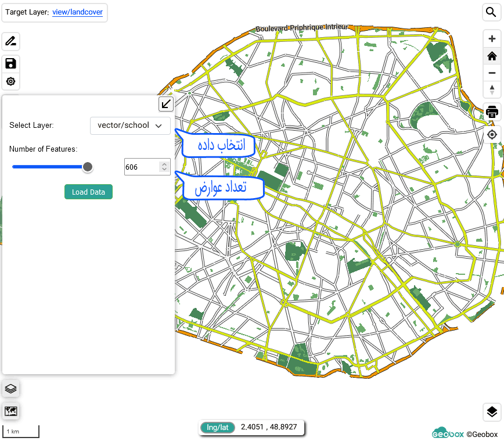504x441 pixels.
Task: Collapse the panel with arrow button
Action: pos(166,104)
